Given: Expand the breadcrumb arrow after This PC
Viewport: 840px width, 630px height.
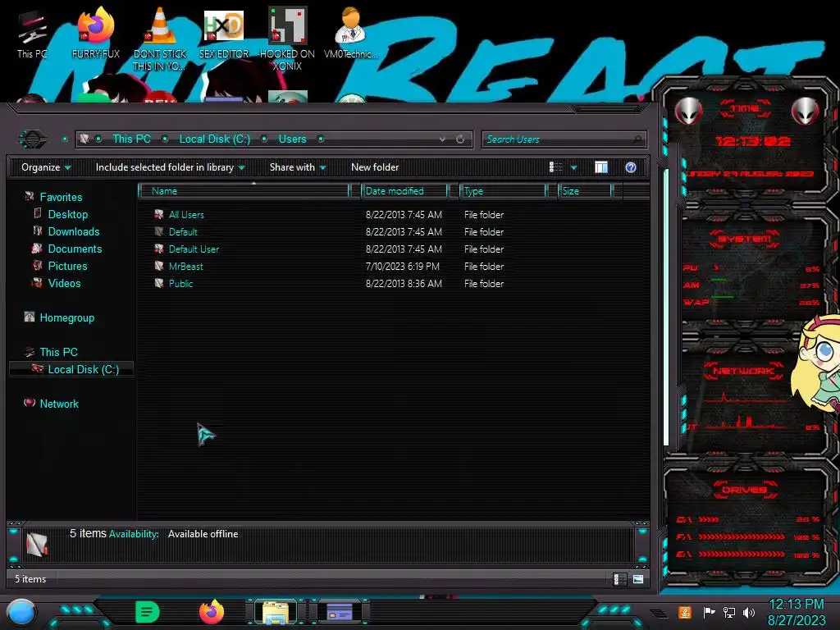Looking at the screenshot, I should click(165, 139).
